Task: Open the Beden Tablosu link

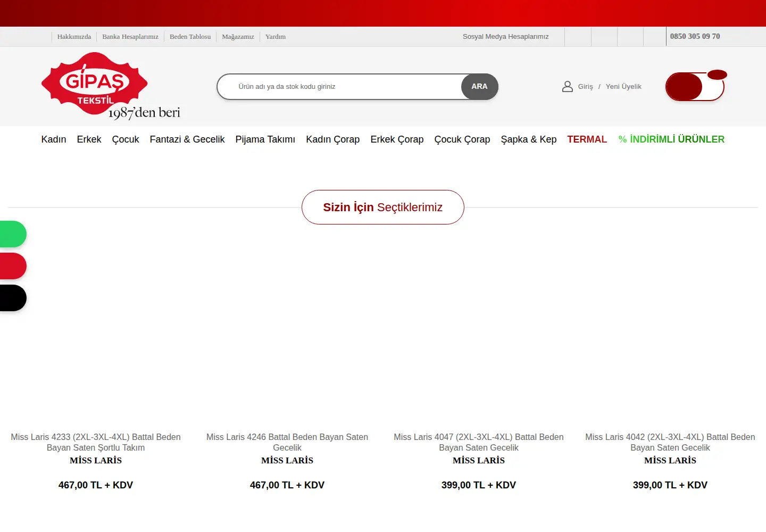Action: [190, 37]
